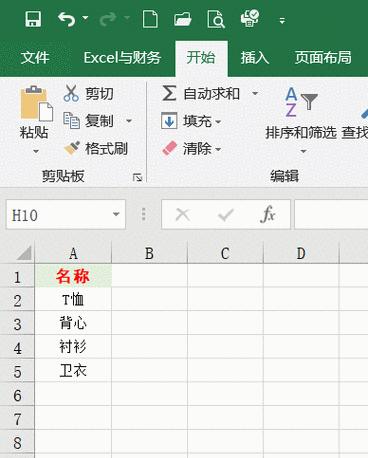Select row 7 header
Viewport: 368px width, 458px height.
pos(17,418)
